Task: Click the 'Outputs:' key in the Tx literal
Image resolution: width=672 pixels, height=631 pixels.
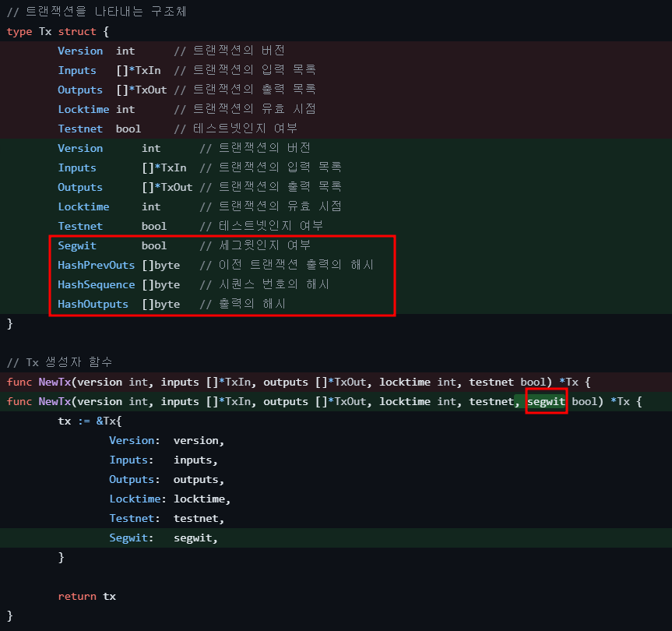Action: pos(135,480)
